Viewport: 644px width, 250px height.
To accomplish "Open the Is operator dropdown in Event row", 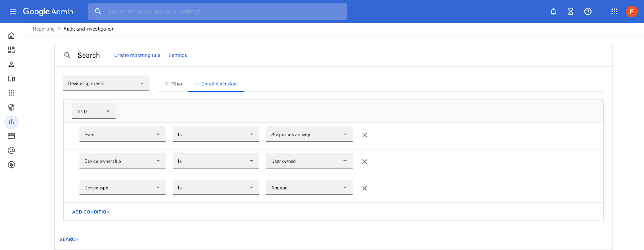I will pyautogui.click(x=216, y=134).
